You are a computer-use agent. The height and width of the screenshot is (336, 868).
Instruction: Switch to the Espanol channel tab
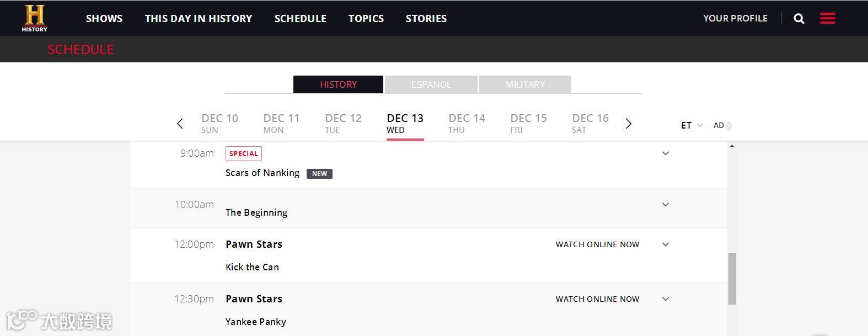[431, 84]
